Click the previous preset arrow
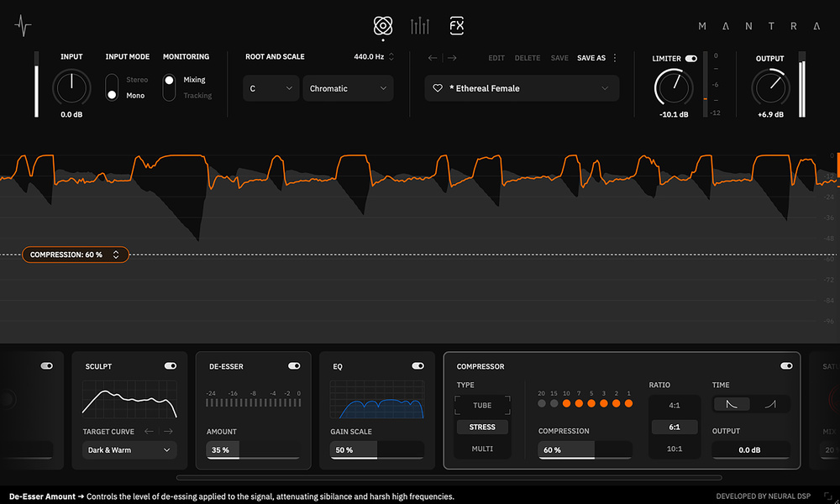This screenshot has width=840, height=504. tap(433, 58)
